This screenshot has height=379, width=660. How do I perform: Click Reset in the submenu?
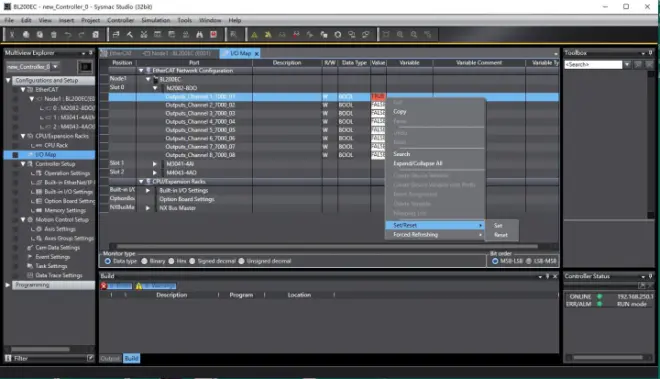click(502, 235)
